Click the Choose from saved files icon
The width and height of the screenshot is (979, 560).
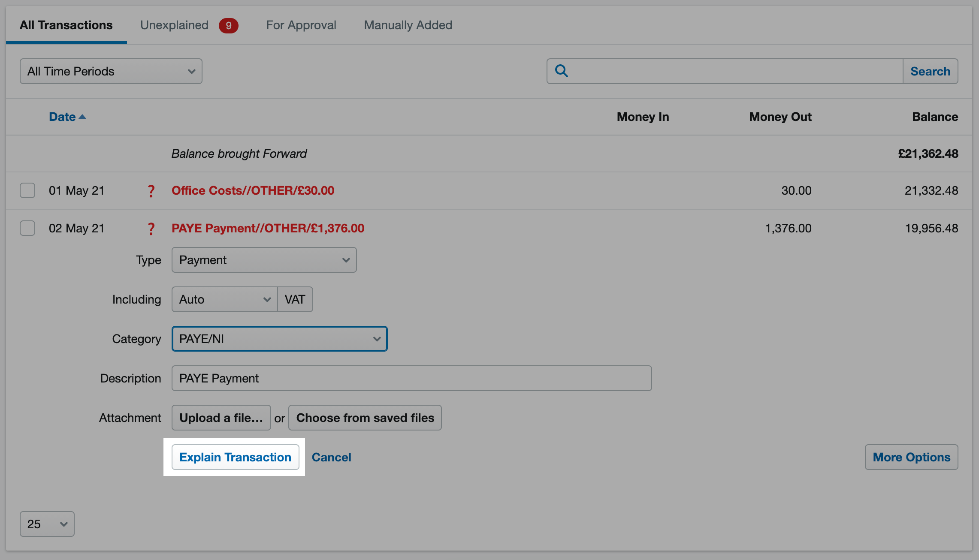(364, 418)
